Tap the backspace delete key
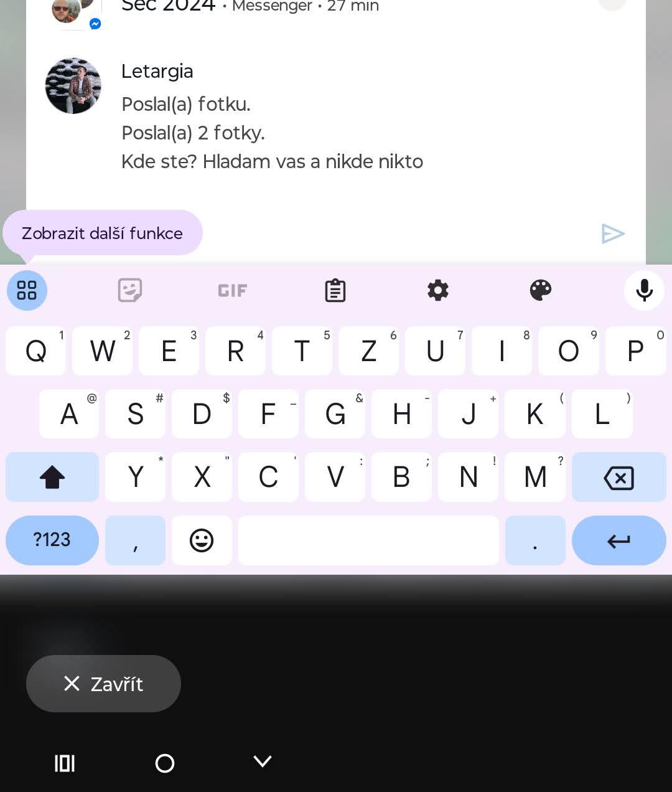This screenshot has height=792, width=672. click(619, 477)
